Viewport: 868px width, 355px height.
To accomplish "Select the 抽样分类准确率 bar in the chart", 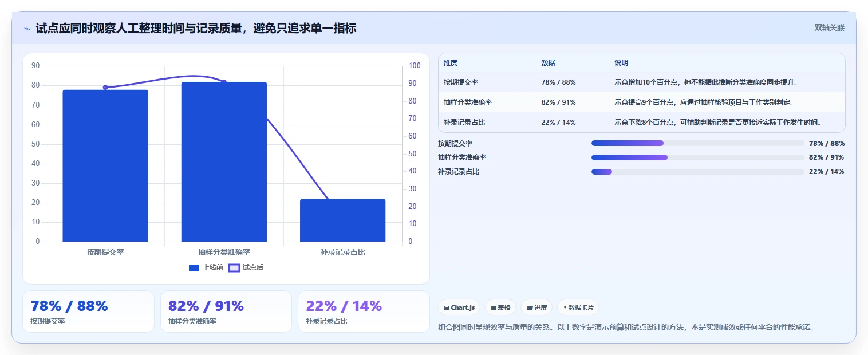I will (224, 161).
